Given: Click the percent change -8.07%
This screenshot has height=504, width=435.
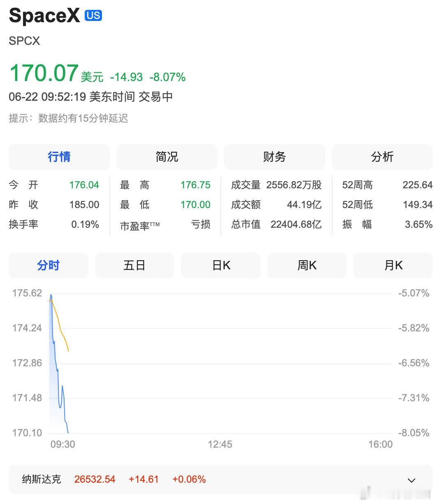Looking at the screenshot, I should (167, 77).
